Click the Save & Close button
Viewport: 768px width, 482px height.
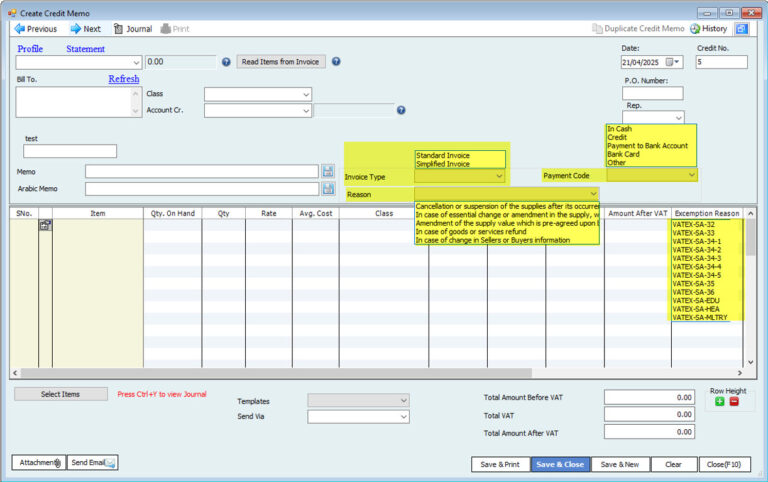click(x=559, y=464)
